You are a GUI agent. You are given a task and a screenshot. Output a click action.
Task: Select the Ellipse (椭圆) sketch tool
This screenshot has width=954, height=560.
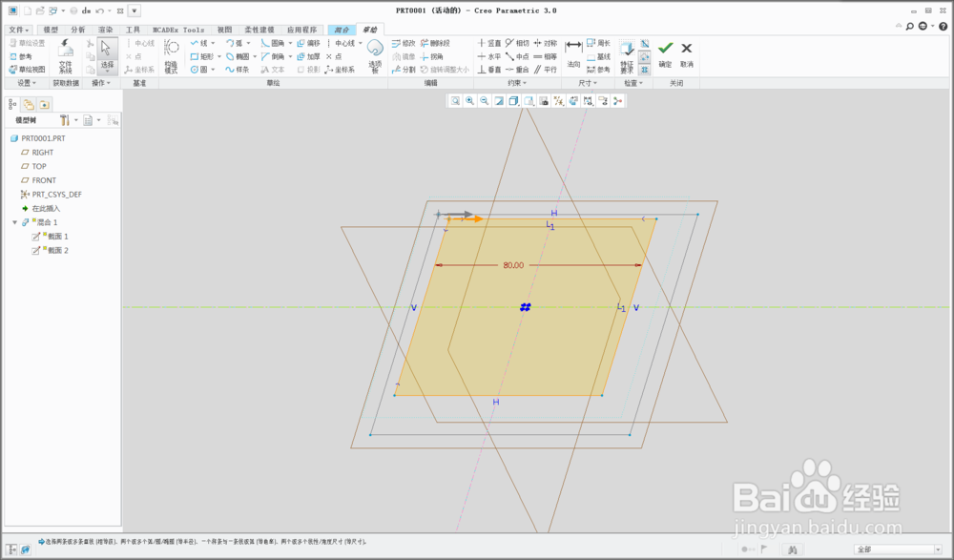(x=238, y=56)
